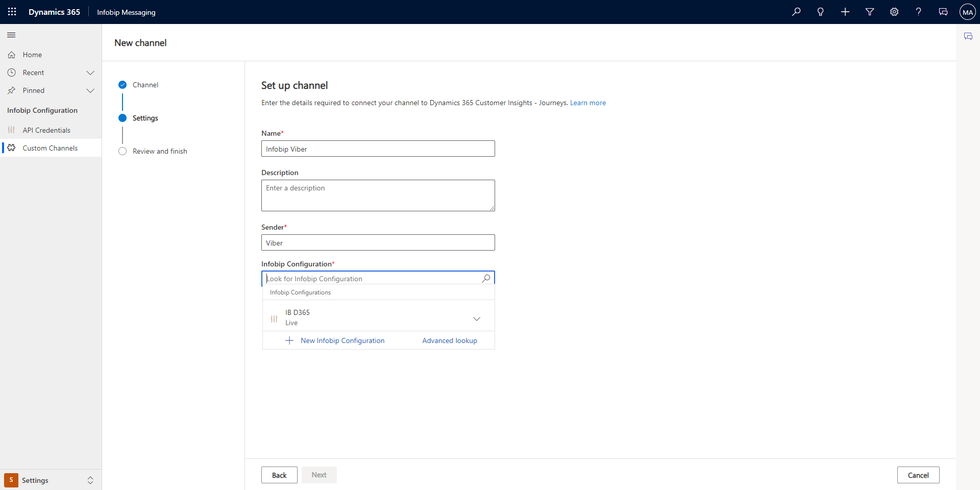Image resolution: width=980 pixels, height=490 pixels.
Task: Click the IB D365 record sliders icon
Action: tap(274, 318)
